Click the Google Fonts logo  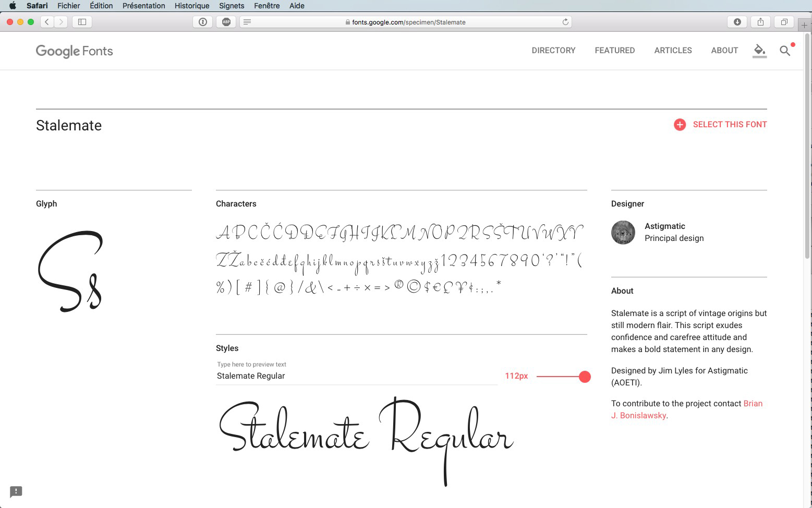[74, 51]
